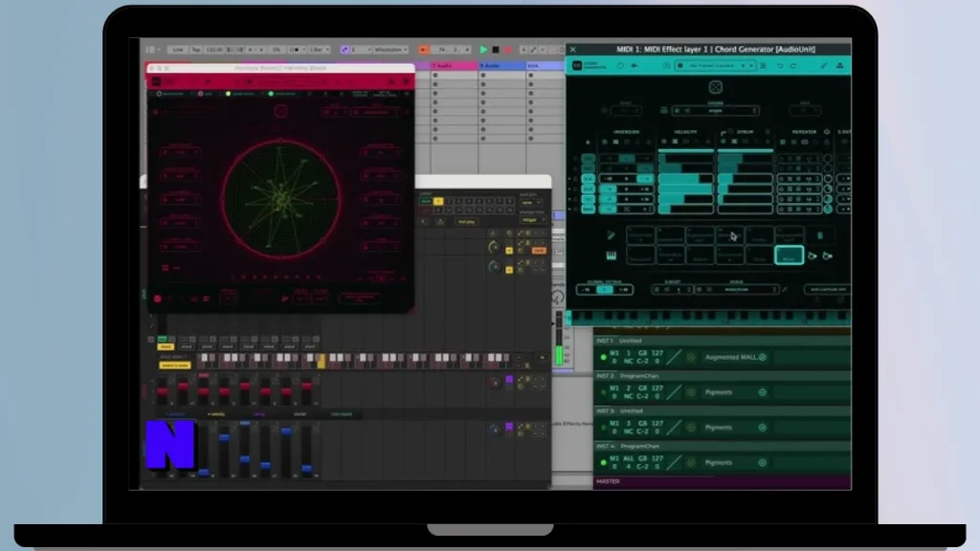Click the MIDI capture button in Chord Generator
The height and width of the screenshot is (551, 980).
828,289
